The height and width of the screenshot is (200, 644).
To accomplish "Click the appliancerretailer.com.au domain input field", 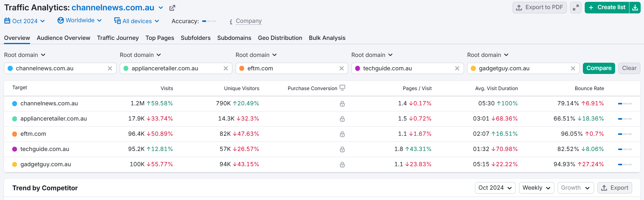I will [176, 68].
